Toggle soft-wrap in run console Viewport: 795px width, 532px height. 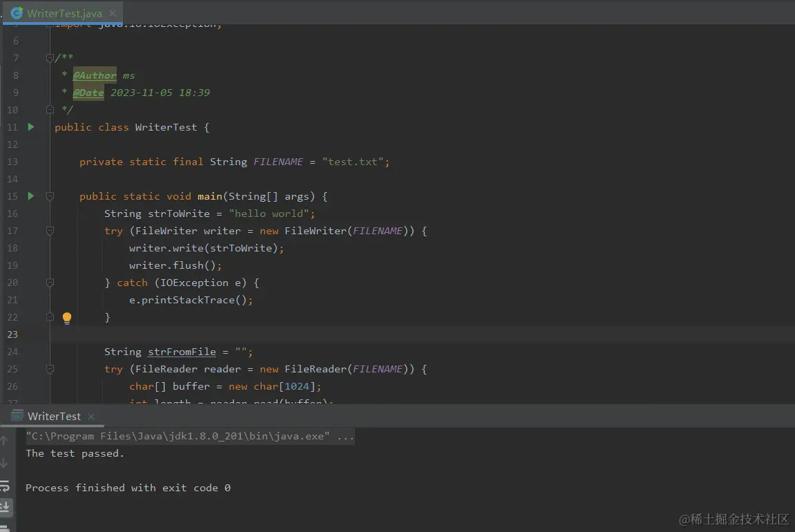[x=5, y=486]
